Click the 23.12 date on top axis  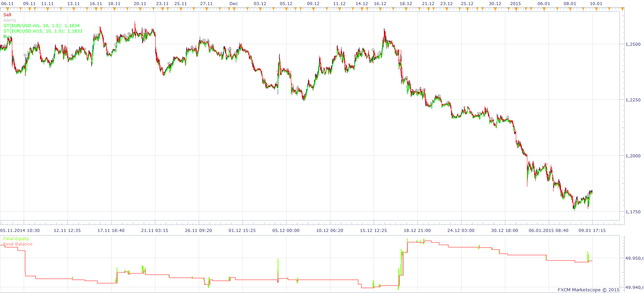click(446, 4)
